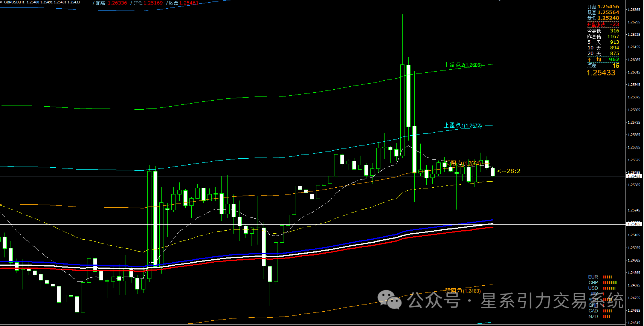Viewport: 644px width, 326px height.
Task: Click the 1.24615 price scale label
Action: [x=634, y=323]
